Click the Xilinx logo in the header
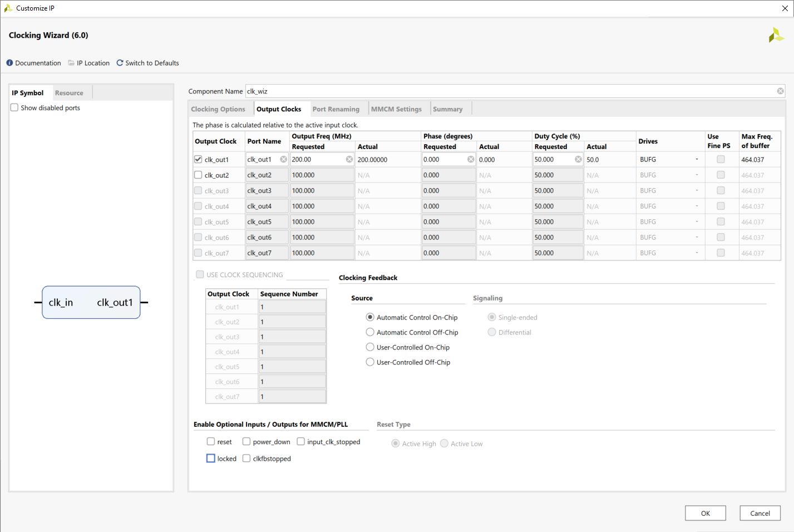This screenshot has width=794, height=532. point(776,35)
